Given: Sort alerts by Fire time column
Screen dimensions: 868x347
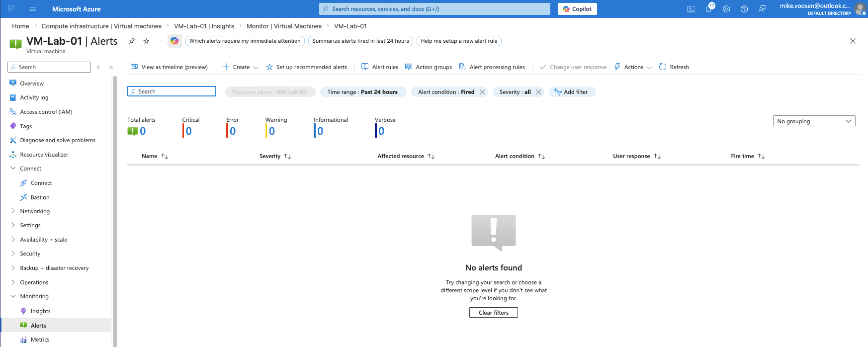Looking at the screenshot, I should 748,156.
